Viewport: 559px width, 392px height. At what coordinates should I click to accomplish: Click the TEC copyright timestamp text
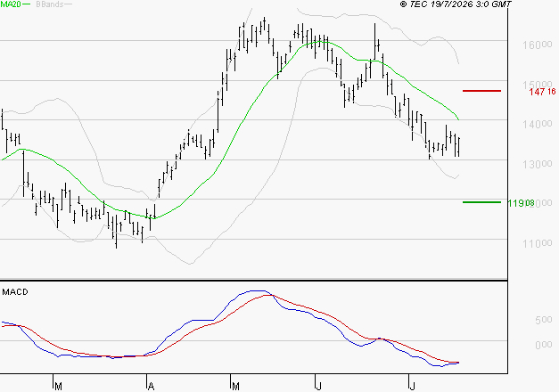pyautogui.click(x=456, y=4)
